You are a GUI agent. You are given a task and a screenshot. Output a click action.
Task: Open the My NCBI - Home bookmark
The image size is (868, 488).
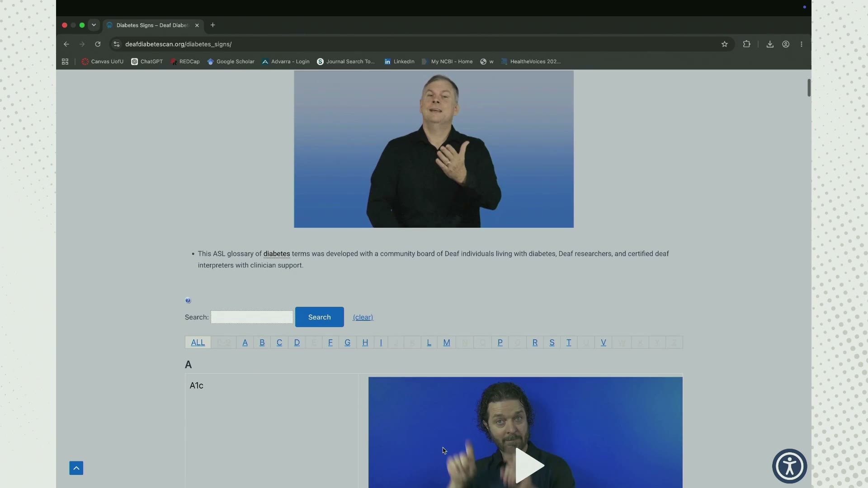point(447,61)
